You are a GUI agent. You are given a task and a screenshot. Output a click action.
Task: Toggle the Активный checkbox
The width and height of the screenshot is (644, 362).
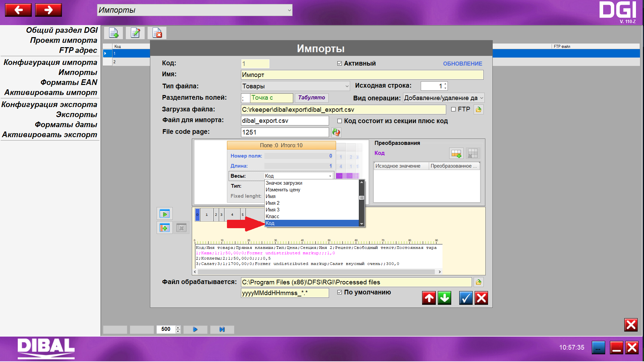point(339,64)
